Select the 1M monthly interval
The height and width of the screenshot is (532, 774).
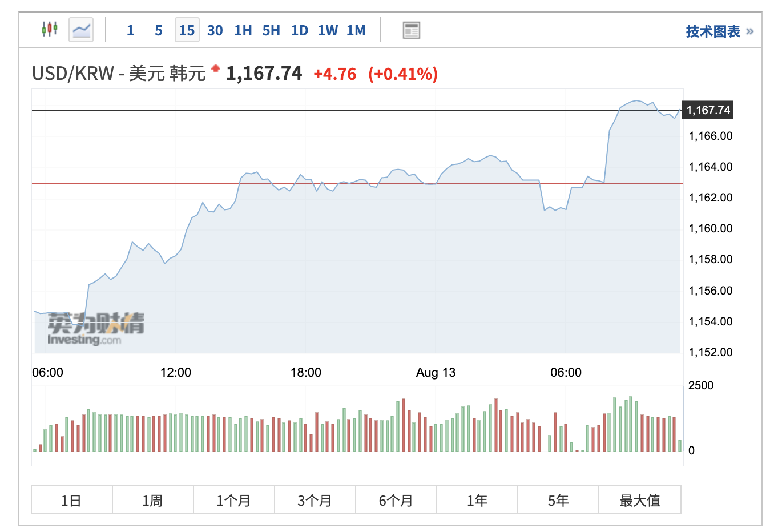[x=356, y=31]
